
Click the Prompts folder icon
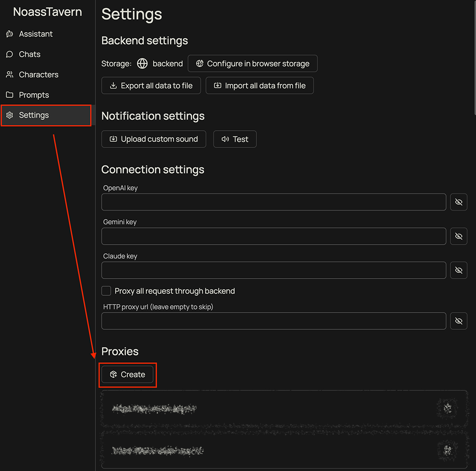(x=10, y=95)
